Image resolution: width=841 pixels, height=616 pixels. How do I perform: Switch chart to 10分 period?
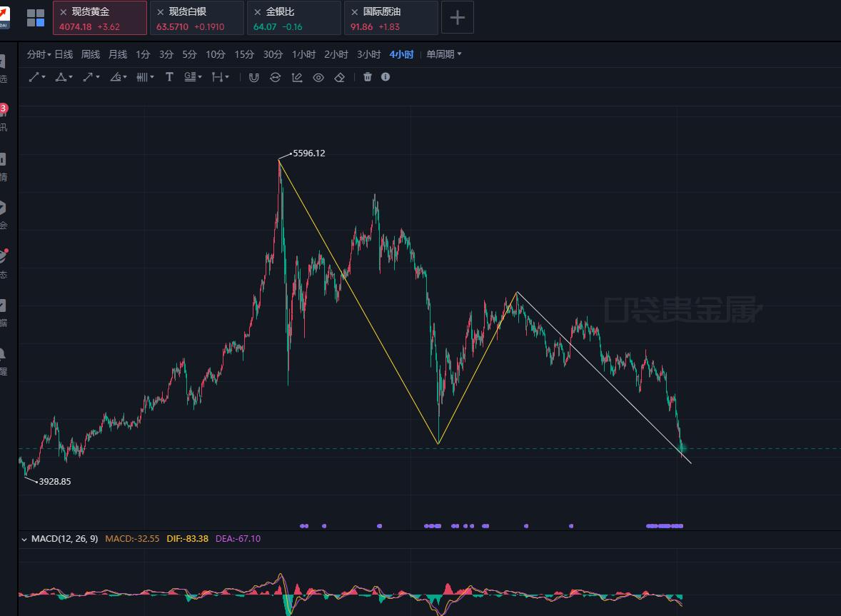(x=215, y=54)
